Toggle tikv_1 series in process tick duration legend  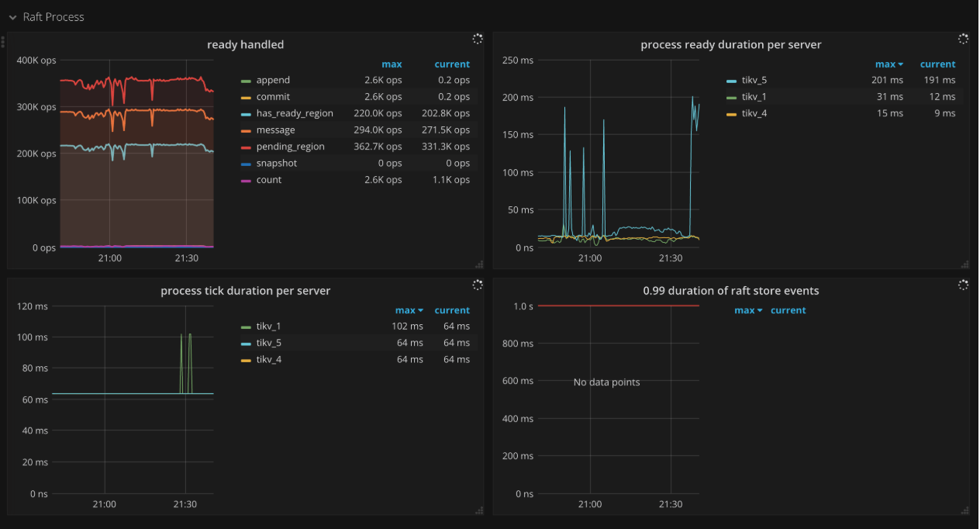coord(268,326)
